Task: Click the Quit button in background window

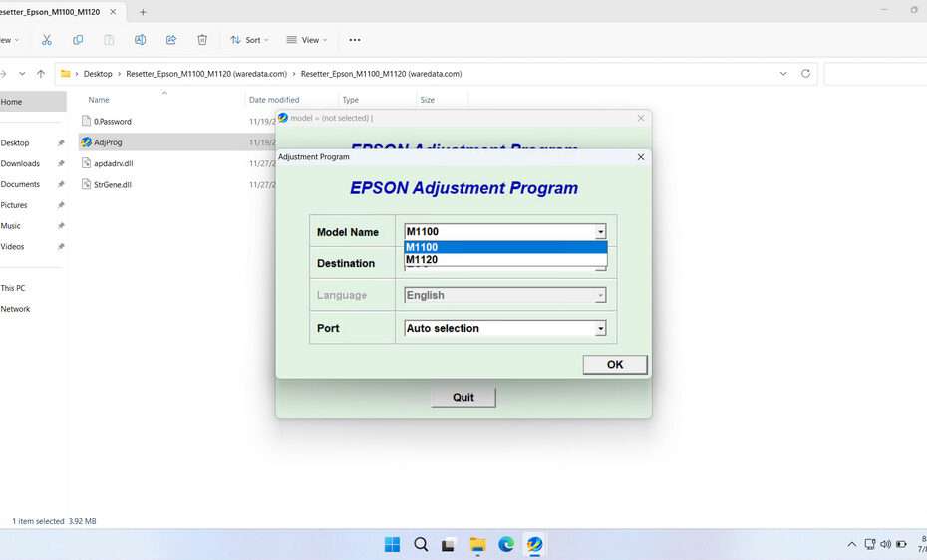Action: click(463, 397)
